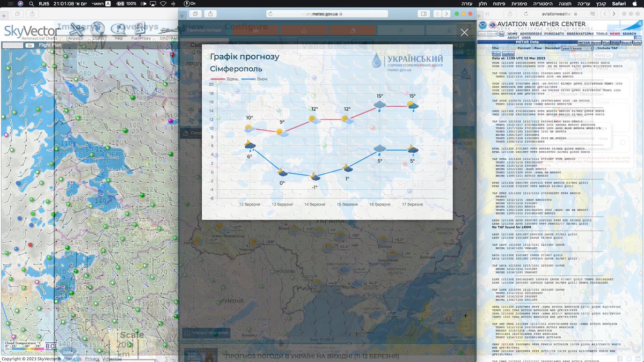Image resolution: width=644 pixels, height=362 pixels.
Task: Open the 'past 1 hours' dropdown
Action: click(577, 48)
